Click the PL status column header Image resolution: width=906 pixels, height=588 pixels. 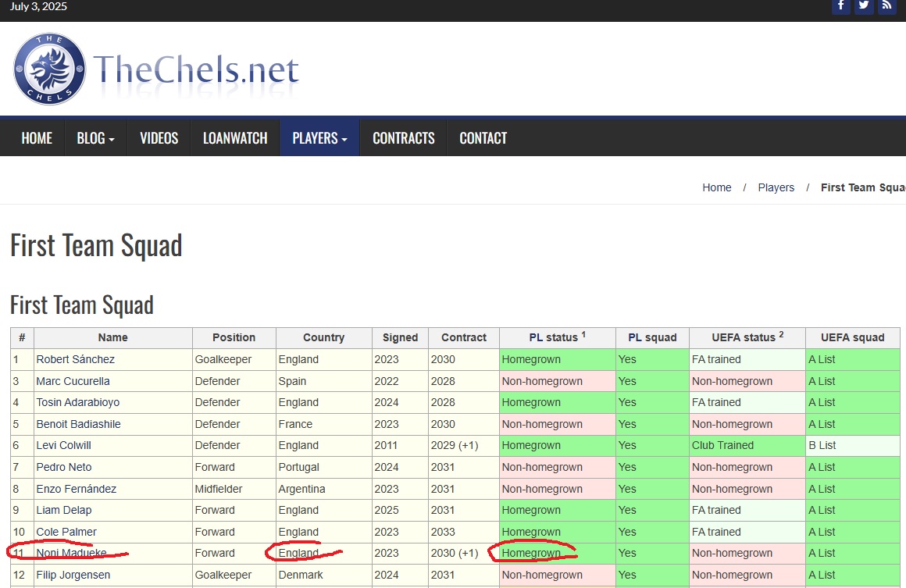click(557, 338)
